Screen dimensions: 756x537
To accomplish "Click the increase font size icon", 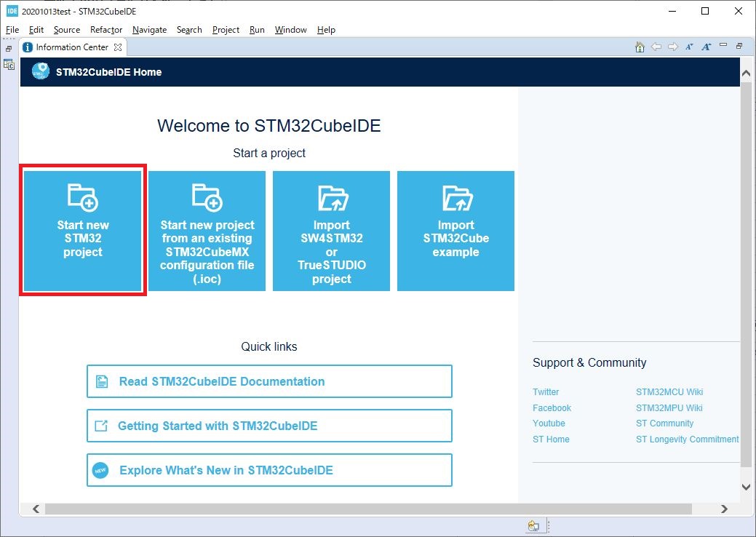I will [x=706, y=47].
